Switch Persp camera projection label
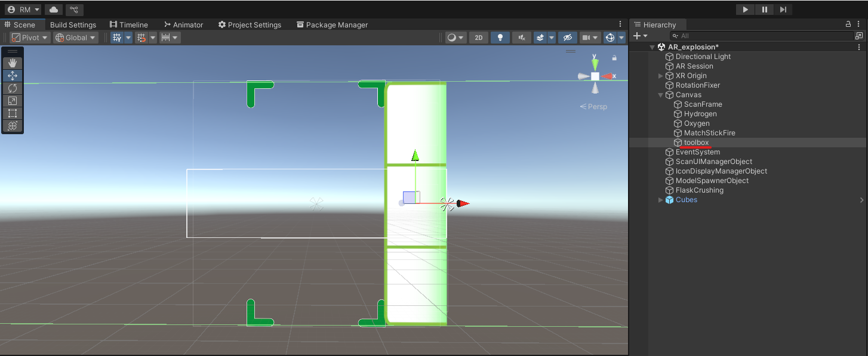This screenshot has height=356, width=868. coord(593,107)
